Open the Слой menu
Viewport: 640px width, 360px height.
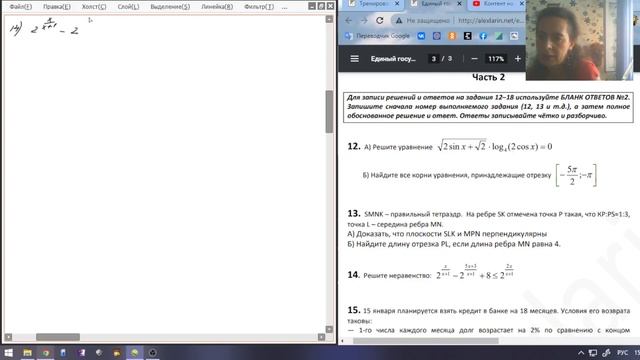pyautogui.click(x=128, y=7)
